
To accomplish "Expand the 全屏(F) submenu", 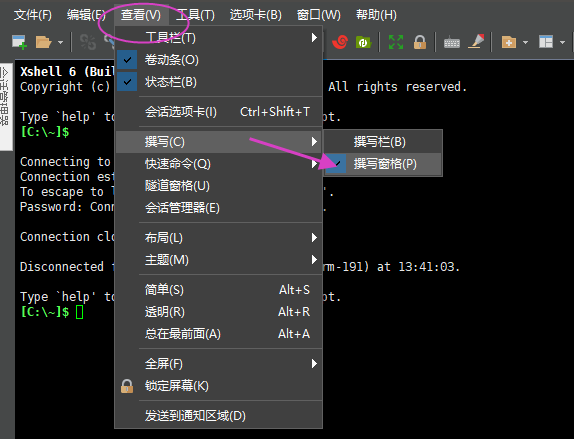I will click(219, 364).
